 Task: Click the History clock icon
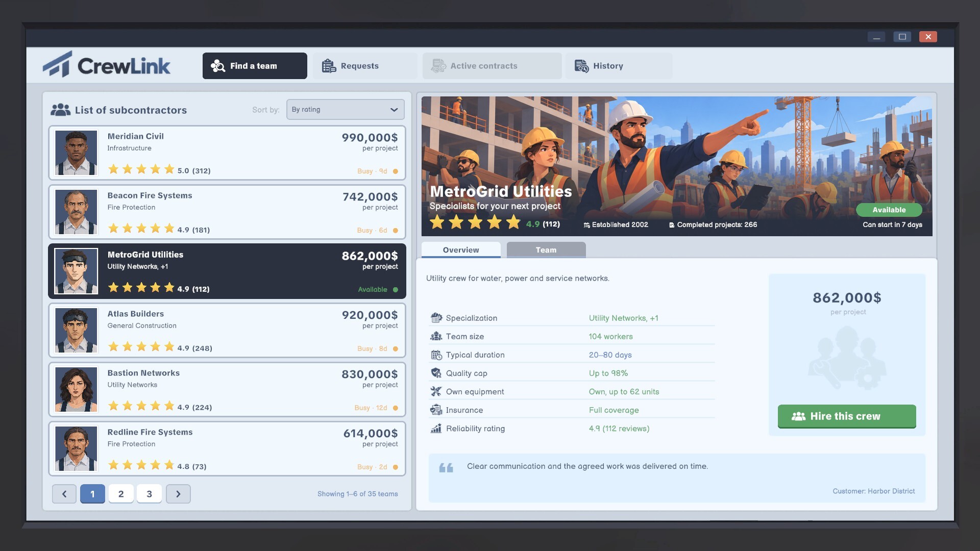[x=581, y=66]
